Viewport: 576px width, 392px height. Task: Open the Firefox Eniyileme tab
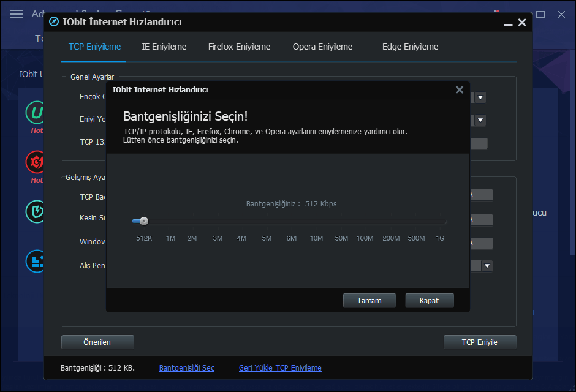[x=239, y=47]
